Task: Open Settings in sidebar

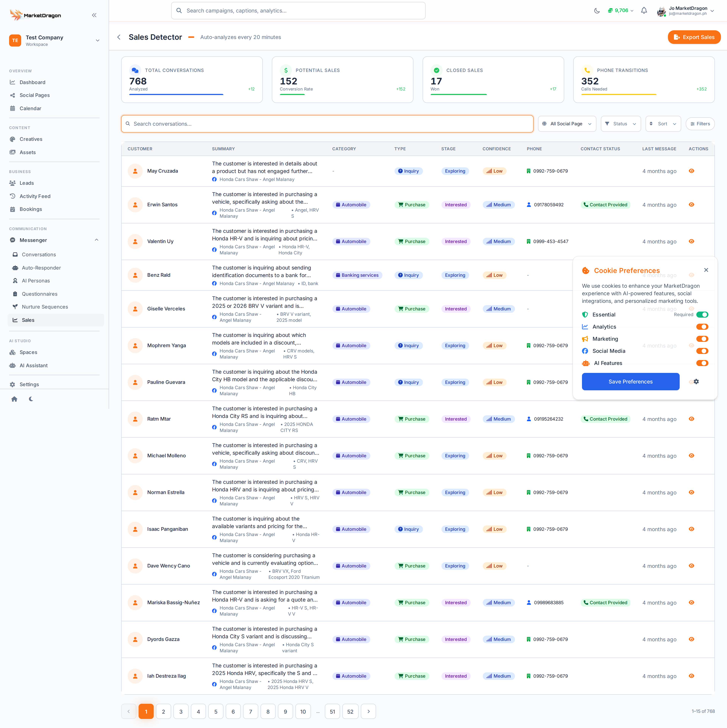Action: pos(29,384)
